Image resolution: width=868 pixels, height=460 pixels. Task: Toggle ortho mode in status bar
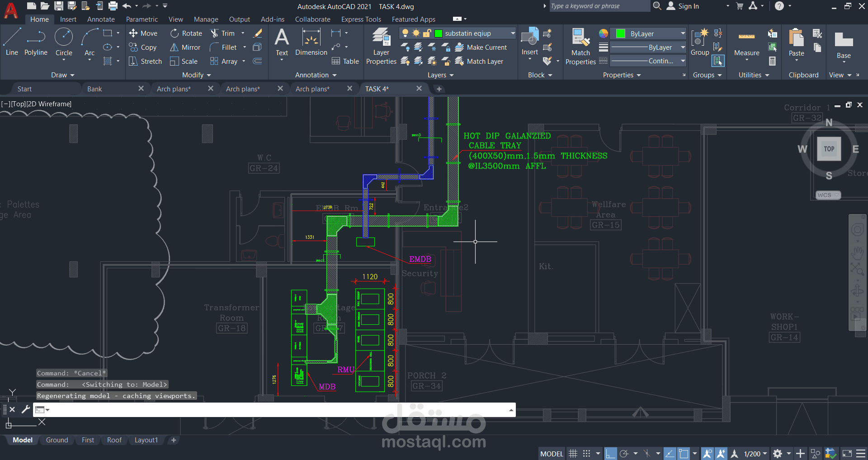611,453
